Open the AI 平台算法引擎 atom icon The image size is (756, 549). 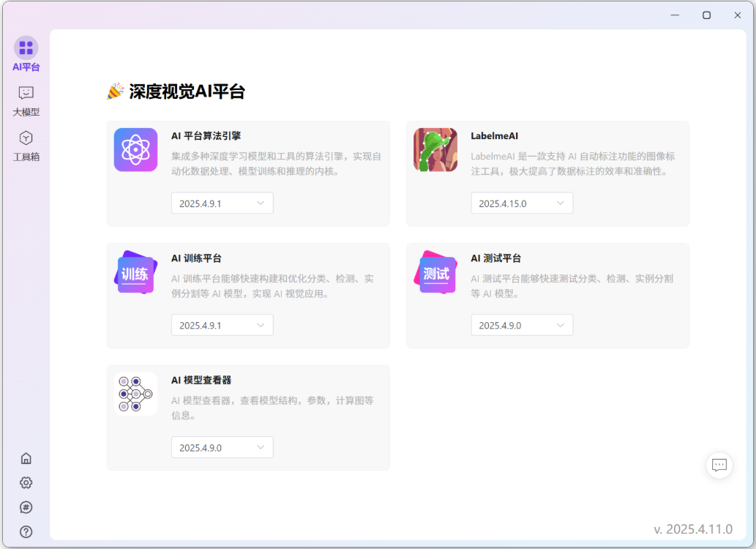tap(135, 149)
